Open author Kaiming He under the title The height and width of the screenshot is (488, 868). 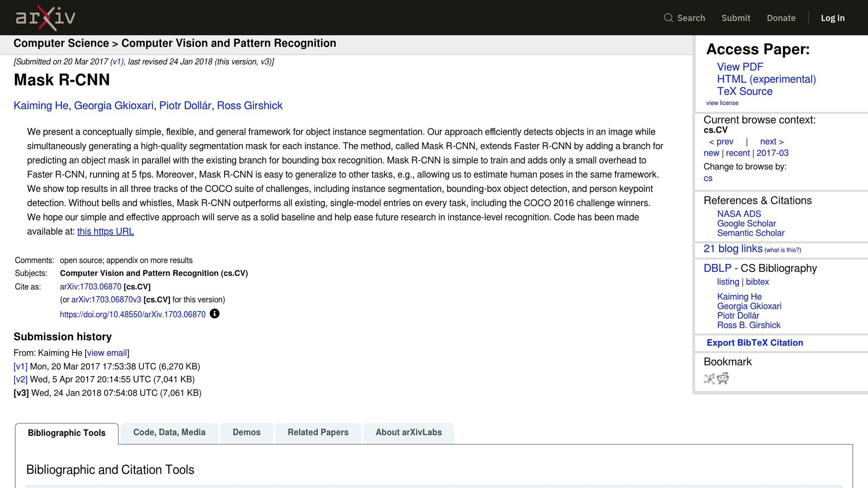(x=41, y=106)
